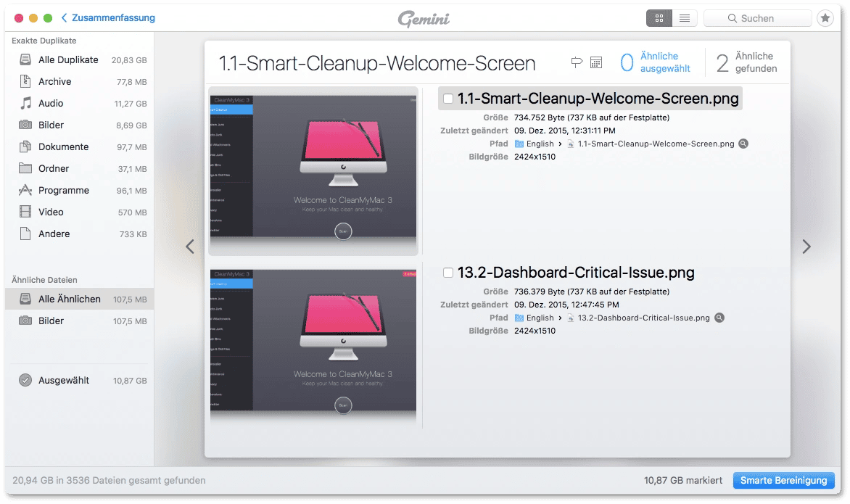This screenshot has width=850, height=504.
Task: Click camera icon of Bilder 107,5 MB
Action: click(25, 321)
